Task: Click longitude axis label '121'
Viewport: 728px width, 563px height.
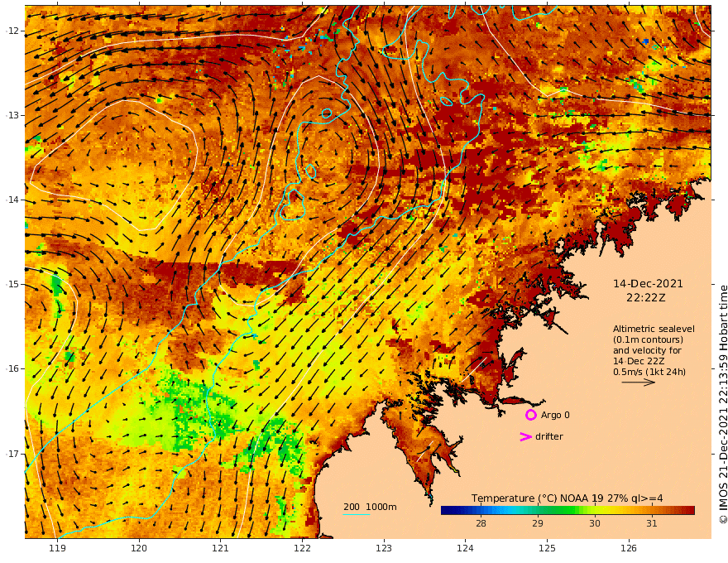Action: click(x=221, y=549)
